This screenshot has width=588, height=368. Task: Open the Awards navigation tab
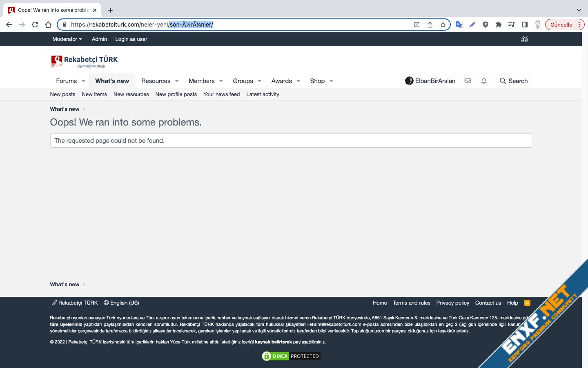click(x=282, y=81)
